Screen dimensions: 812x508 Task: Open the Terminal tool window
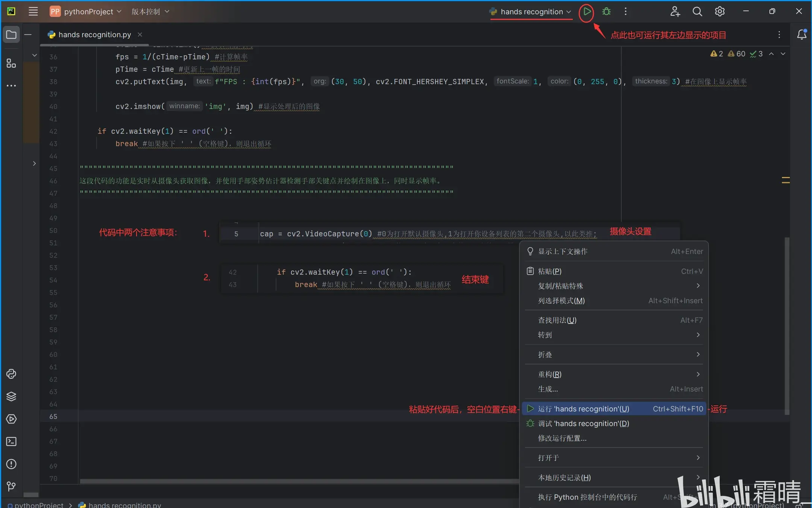[11, 441]
